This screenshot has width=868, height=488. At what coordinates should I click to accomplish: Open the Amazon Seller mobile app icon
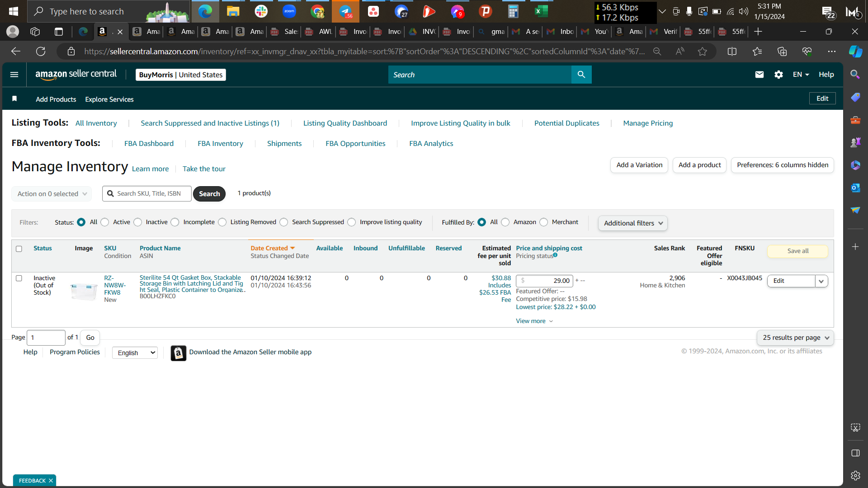click(179, 353)
